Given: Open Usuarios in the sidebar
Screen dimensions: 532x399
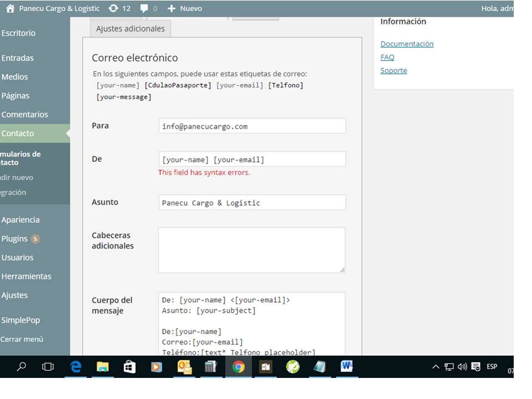Looking at the screenshot, I should pos(17,258).
